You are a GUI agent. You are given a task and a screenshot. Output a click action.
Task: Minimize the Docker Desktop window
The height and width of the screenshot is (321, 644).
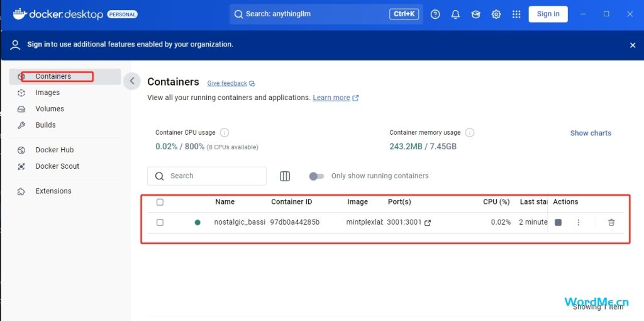click(x=583, y=14)
